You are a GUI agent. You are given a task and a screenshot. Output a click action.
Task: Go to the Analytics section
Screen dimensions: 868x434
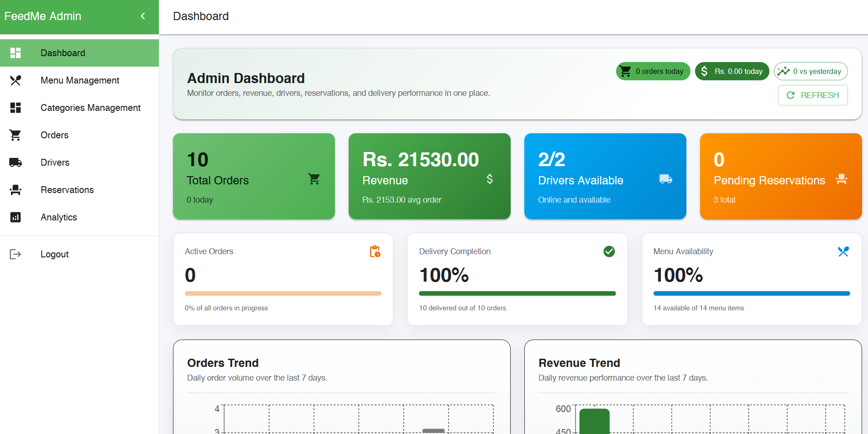59,217
